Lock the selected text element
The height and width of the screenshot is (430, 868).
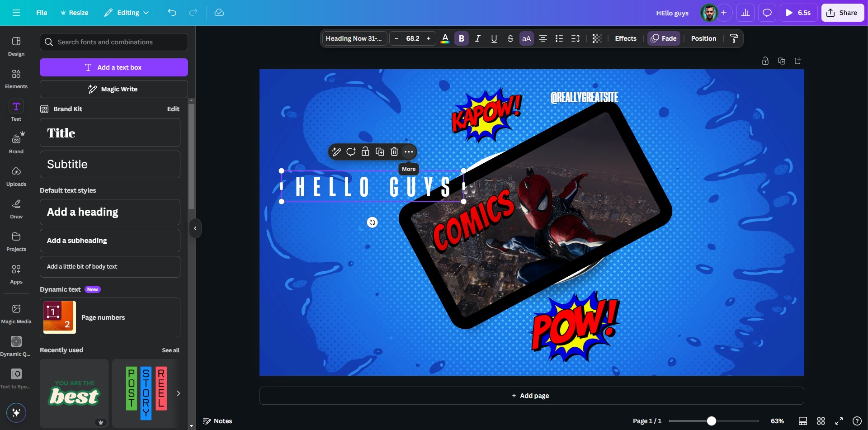pyautogui.click(x=365, y=152)
